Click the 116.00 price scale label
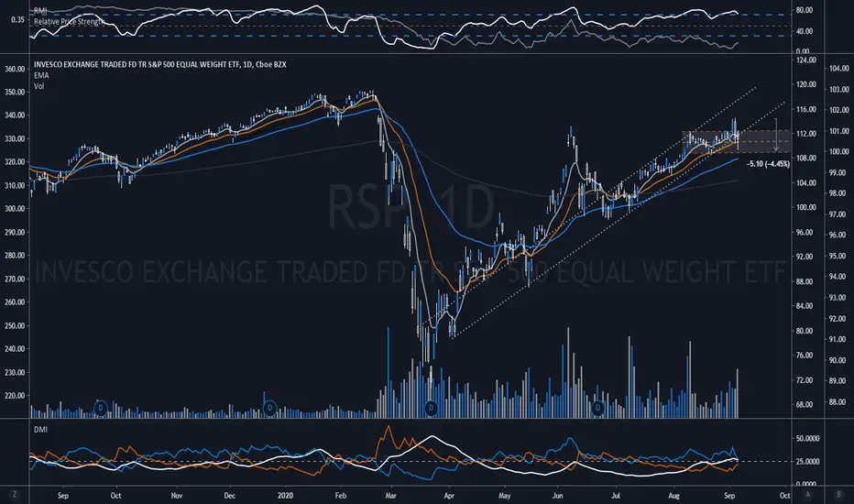854x504 pixels. pos(806,110)
